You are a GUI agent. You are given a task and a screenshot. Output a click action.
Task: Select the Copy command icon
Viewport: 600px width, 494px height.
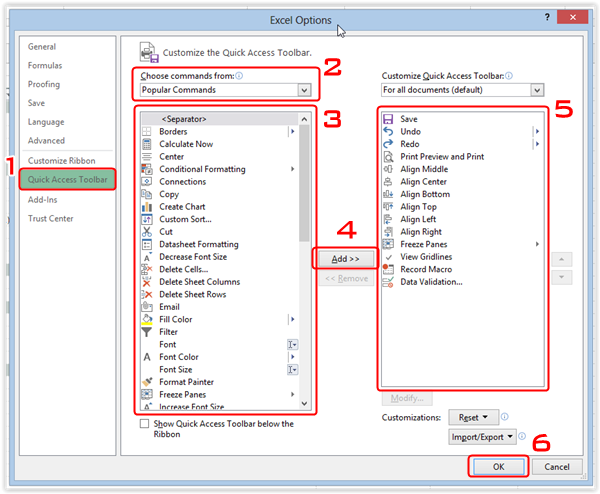point(147,194)
